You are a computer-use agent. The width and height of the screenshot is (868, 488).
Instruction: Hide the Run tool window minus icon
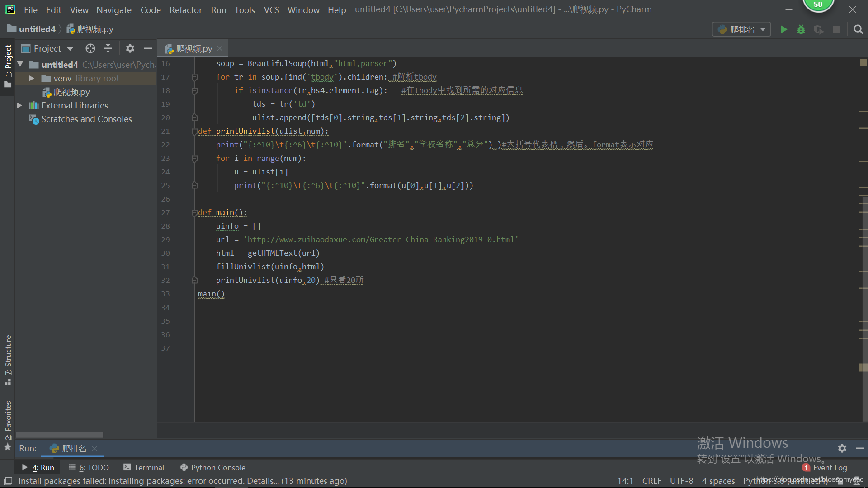(x=860, y=448)
